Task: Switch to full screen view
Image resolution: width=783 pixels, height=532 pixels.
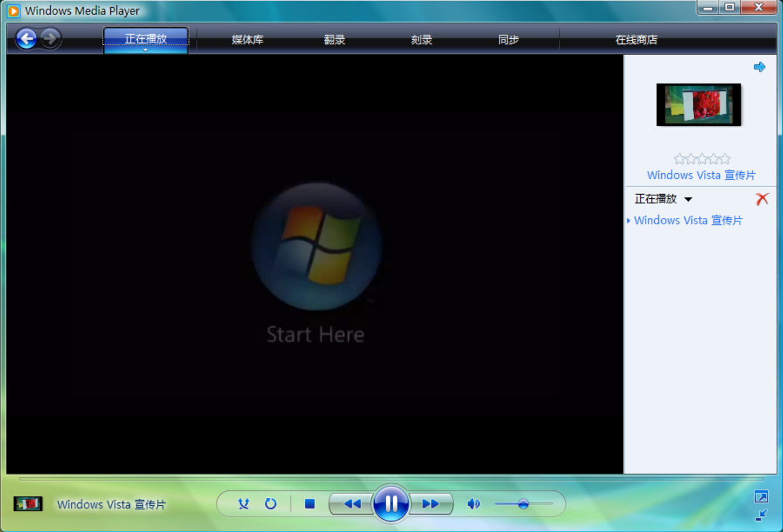Action: pyautogui.click(x=761, y=497)
